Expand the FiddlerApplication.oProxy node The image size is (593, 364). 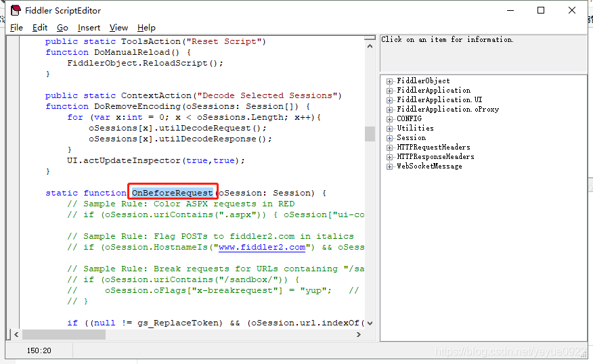[390, 110]
